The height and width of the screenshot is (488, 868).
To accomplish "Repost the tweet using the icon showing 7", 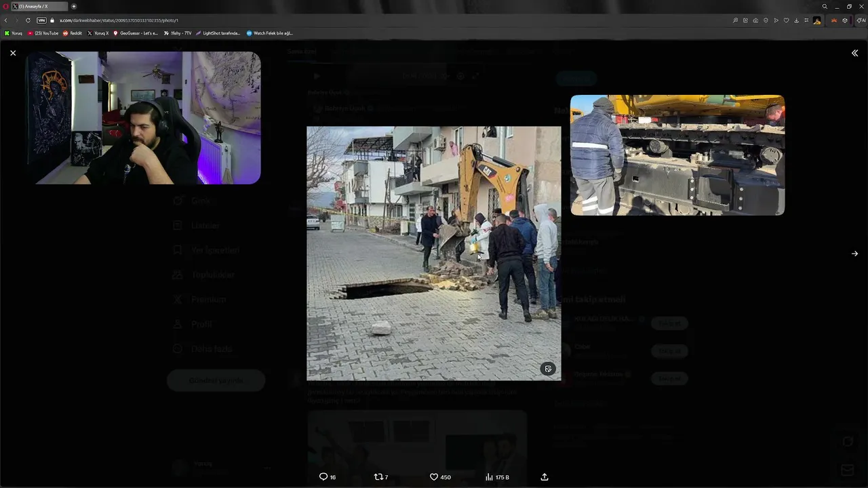I will (381, 477).
